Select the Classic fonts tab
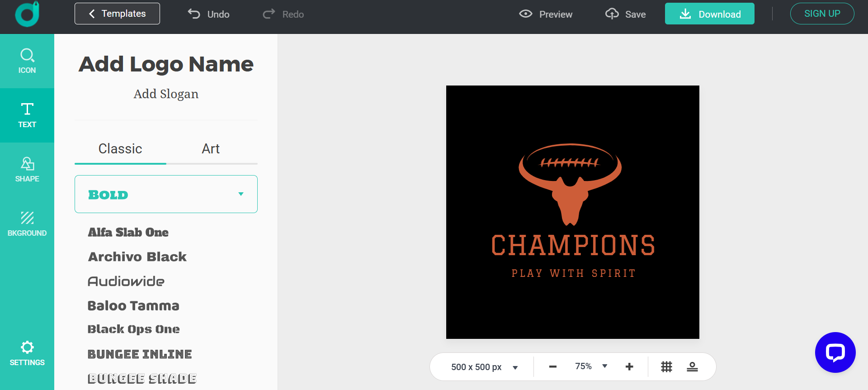The image size is (868, 390). pyautogui.click(x=120, y=149)
